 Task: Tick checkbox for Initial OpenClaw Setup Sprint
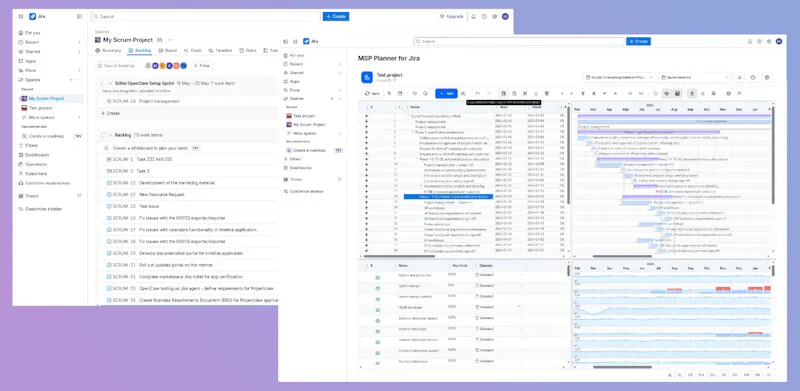(x=103, y=83)
